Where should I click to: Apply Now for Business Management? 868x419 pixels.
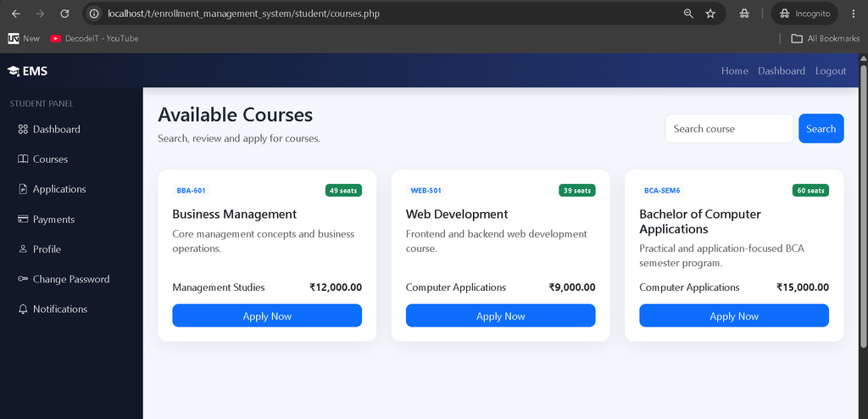267,316
